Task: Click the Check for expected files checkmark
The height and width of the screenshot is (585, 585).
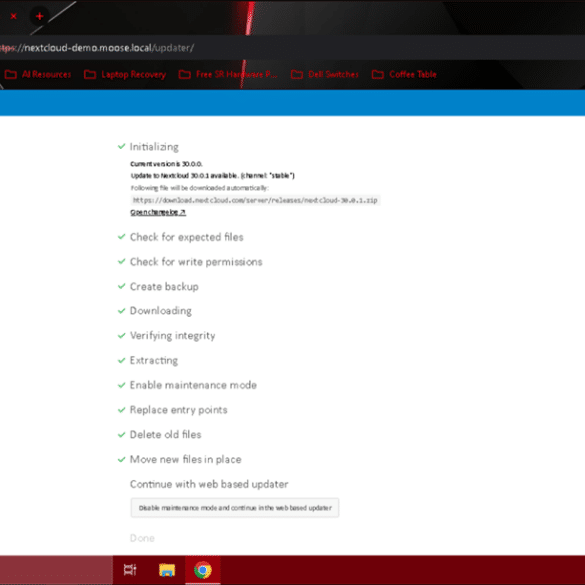Action: pos(121,237)
